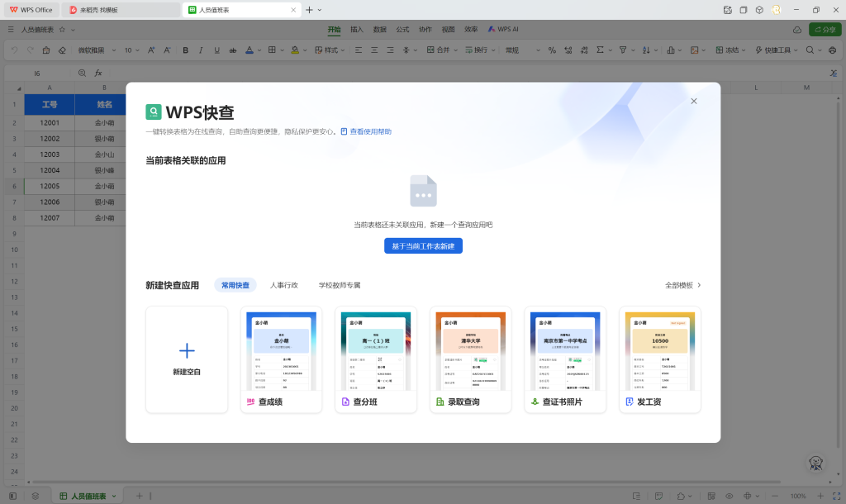Click the font color swatch button
Viewport: 846px width, 504px height.
click(250, 50)
